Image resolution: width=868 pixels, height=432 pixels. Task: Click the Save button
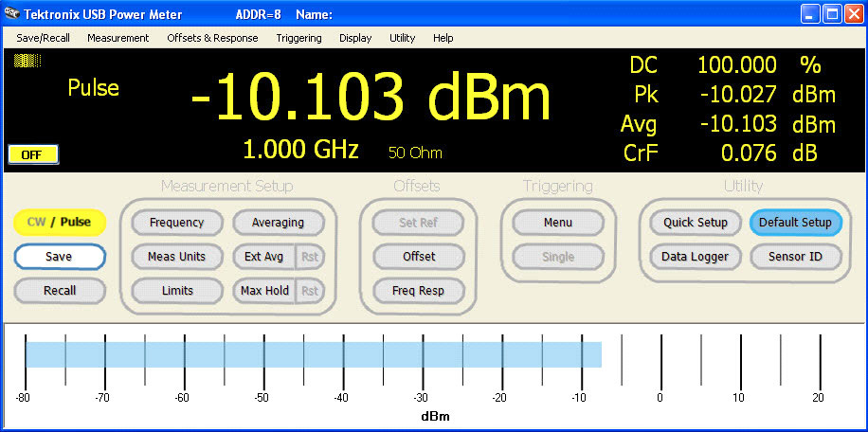point(60,257)
